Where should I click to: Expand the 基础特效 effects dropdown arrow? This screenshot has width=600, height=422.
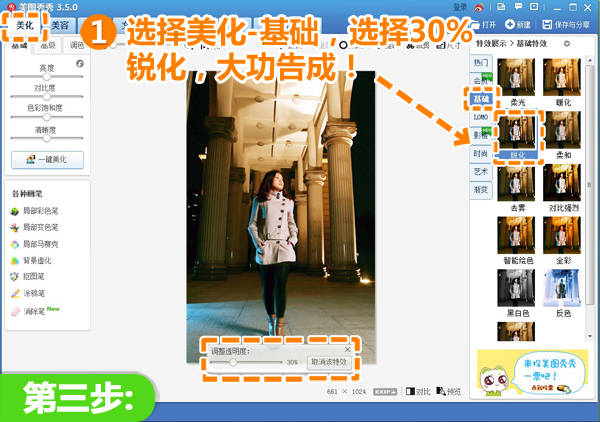[x=567, y=44]
